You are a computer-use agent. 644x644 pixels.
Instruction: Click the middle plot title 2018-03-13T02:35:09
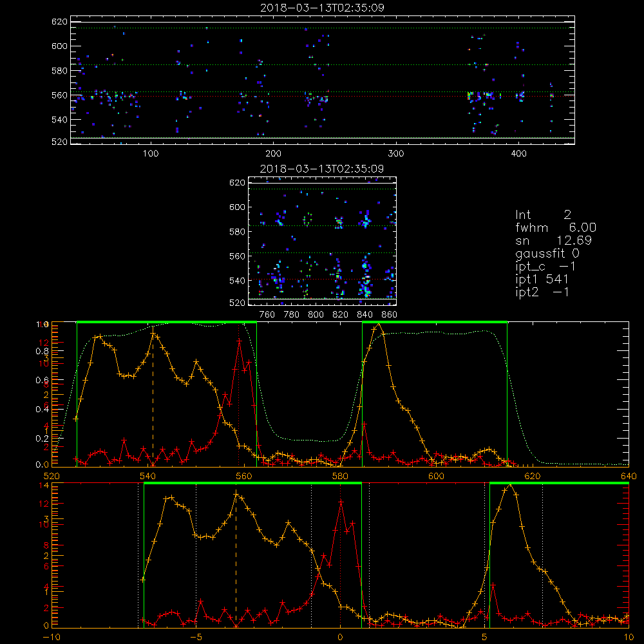tap(322, 169)
